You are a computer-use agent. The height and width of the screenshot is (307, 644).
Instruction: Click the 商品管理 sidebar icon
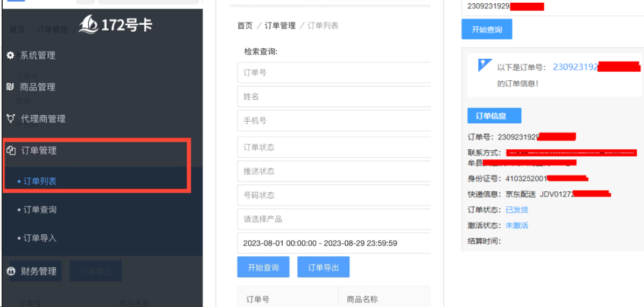tap(10, 87)
